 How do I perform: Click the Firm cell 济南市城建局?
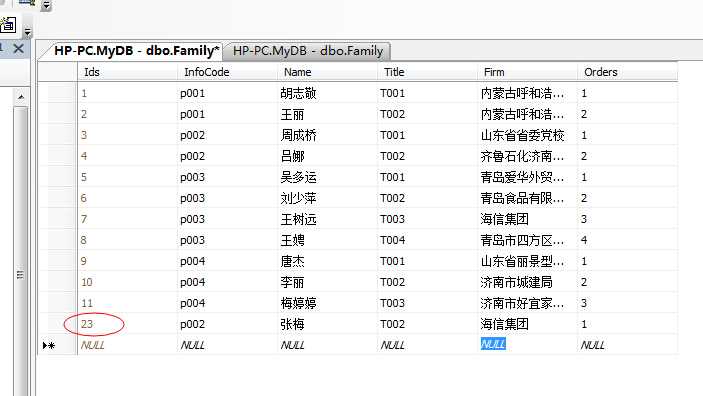527,282
